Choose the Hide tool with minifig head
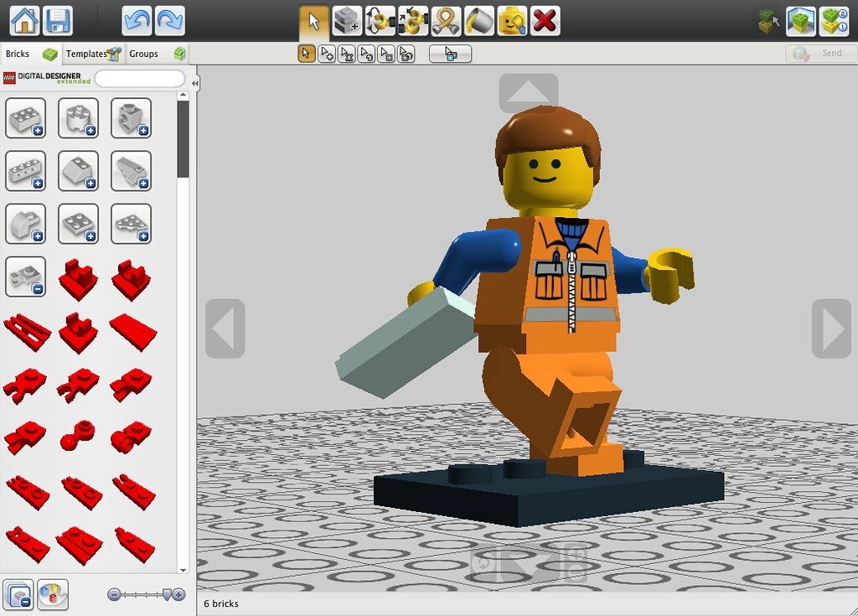858x616 pixels. [512, 21]
